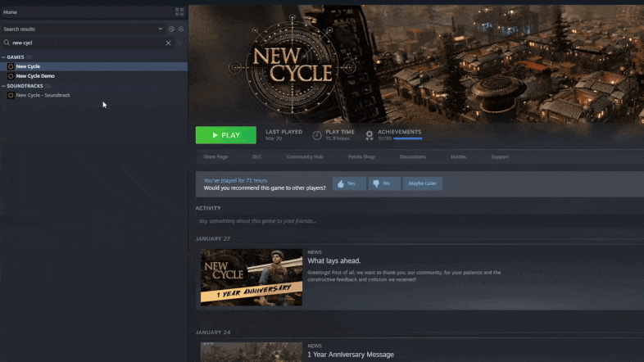The image size is (644, 362).
Task: Open the DLC tab
Action: click(x=257, y=156)
